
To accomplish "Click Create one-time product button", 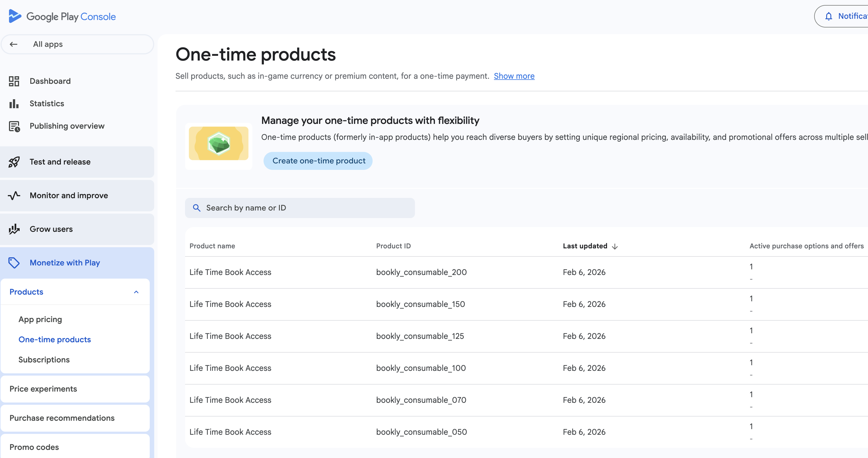I will click(318, 161).
